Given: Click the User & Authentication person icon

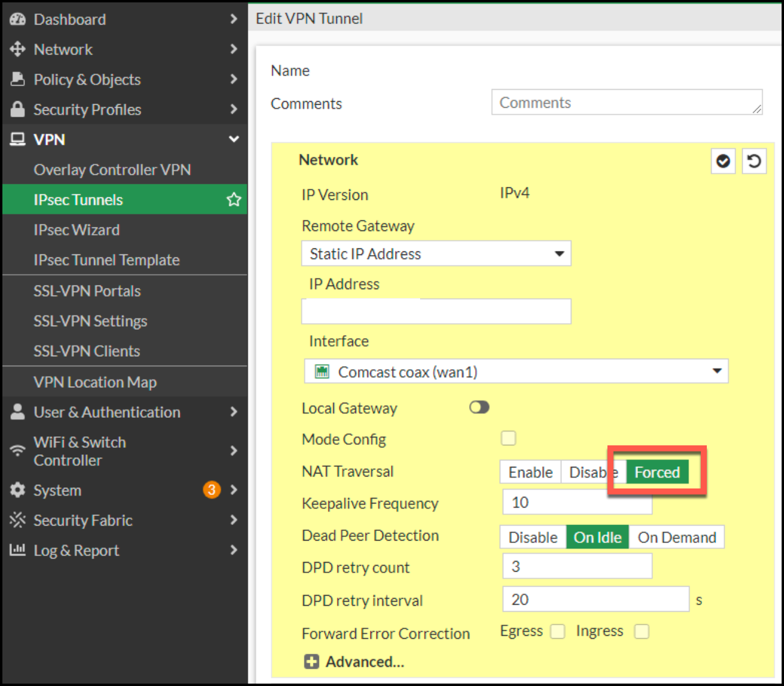Looking at the screenshot, I should coord(18,412).
